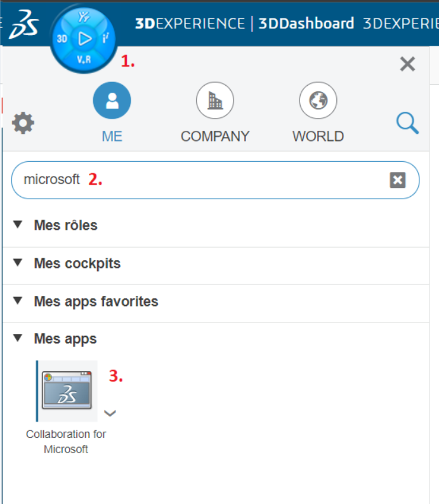The height and width of the screenshot is (504, 439).
Task: Open the gear settings icon
Action: pos(23,123)
